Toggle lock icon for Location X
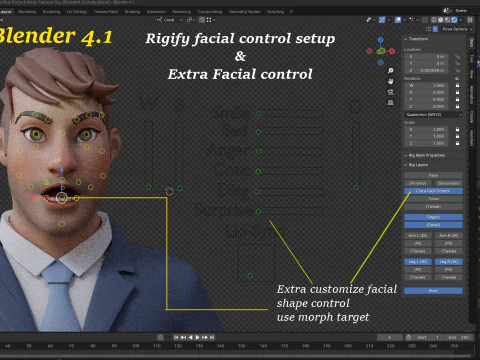The image size is (480, 360). (457, 57)
